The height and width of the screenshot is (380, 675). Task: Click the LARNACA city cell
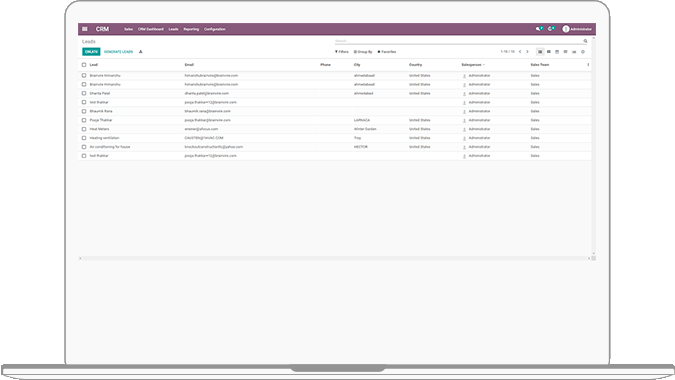pos(362,120)
